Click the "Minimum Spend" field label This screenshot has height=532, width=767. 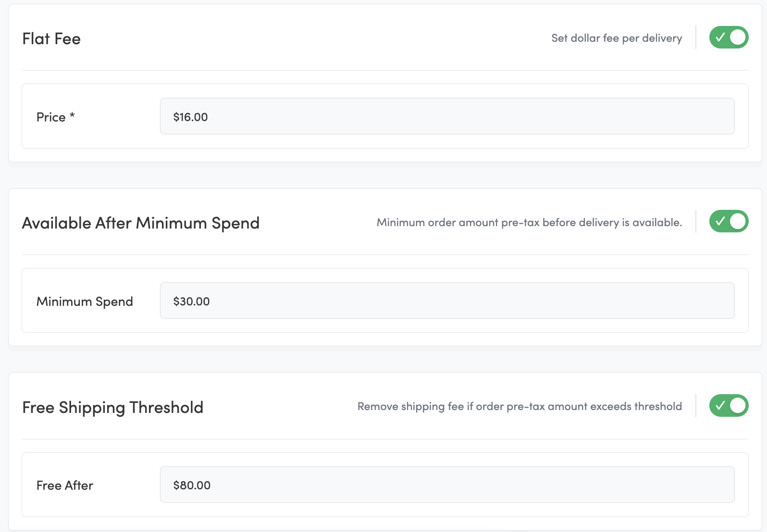[85, 302]
